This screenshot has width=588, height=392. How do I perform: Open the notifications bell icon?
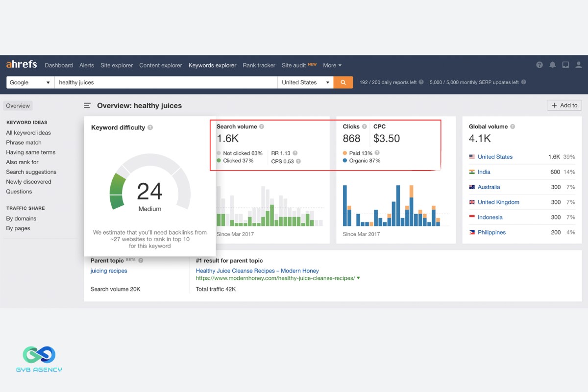point(553,65)
